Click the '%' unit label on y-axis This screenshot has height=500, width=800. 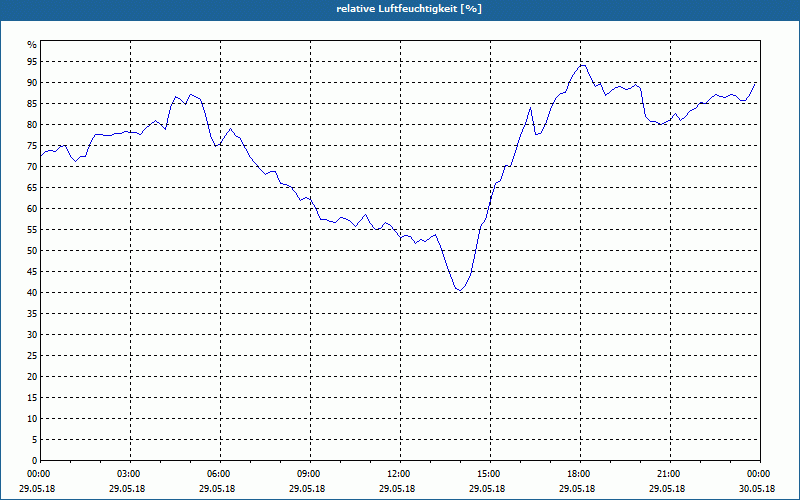32,44
